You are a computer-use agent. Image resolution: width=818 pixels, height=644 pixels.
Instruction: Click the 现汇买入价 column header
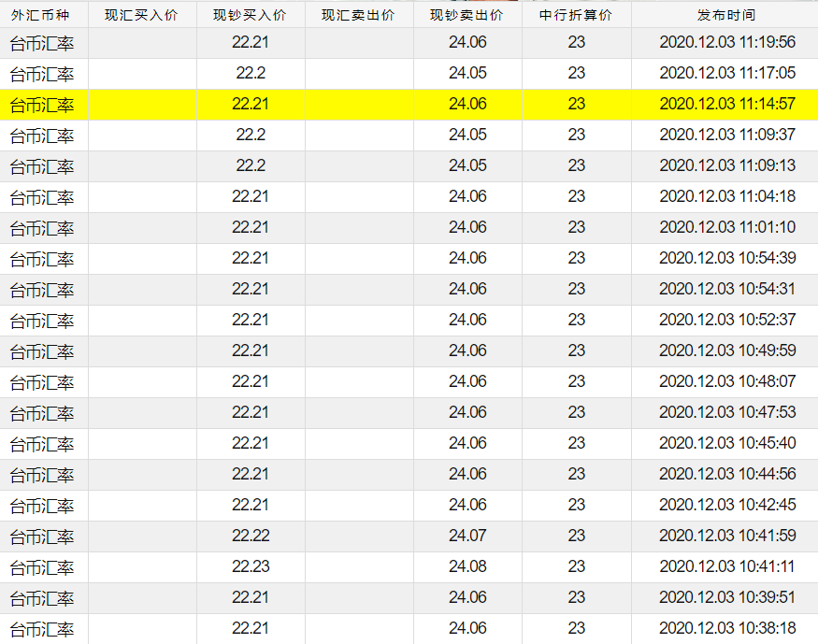click(142, 15)
